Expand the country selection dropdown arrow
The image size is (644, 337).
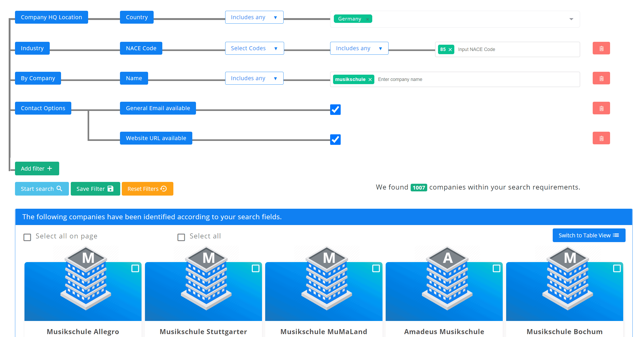coord(571,19)
